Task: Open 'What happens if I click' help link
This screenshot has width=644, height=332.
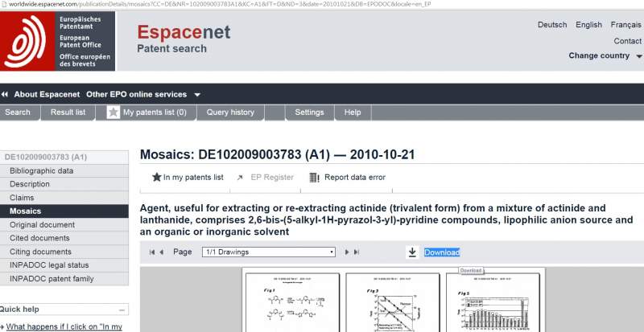Action: tap(64, 327)
